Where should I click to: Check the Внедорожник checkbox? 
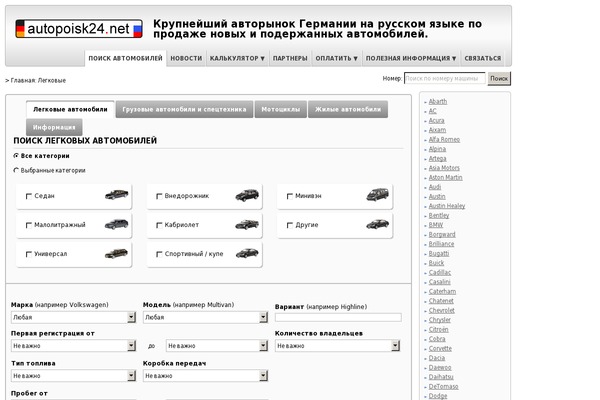(x=159, y=196)
